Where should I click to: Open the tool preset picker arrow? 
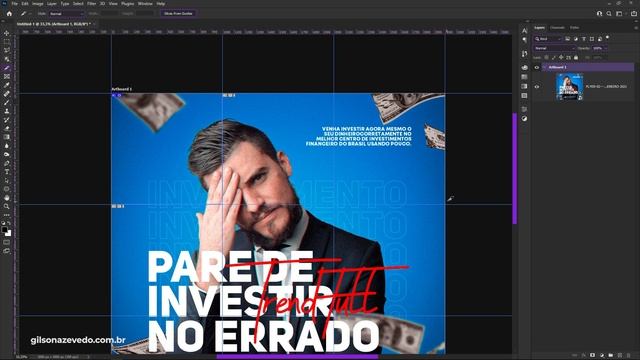(30, 13)
